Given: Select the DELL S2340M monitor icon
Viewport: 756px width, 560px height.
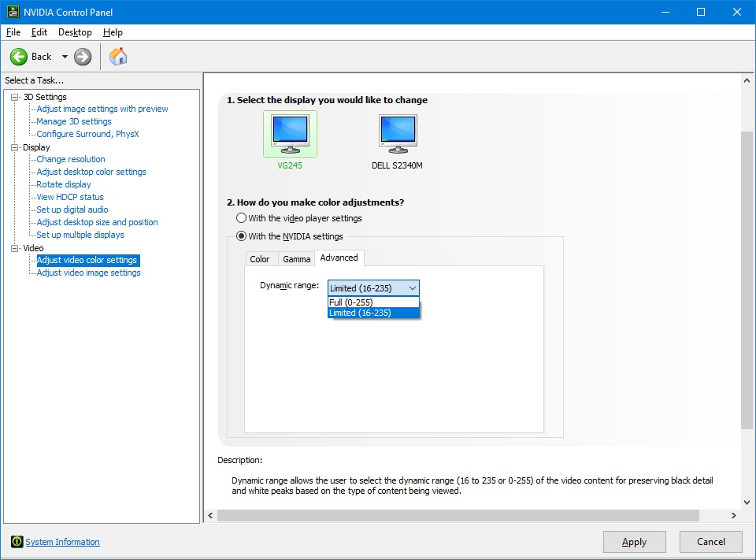Looking at the screenshot, I should point(398,132).
